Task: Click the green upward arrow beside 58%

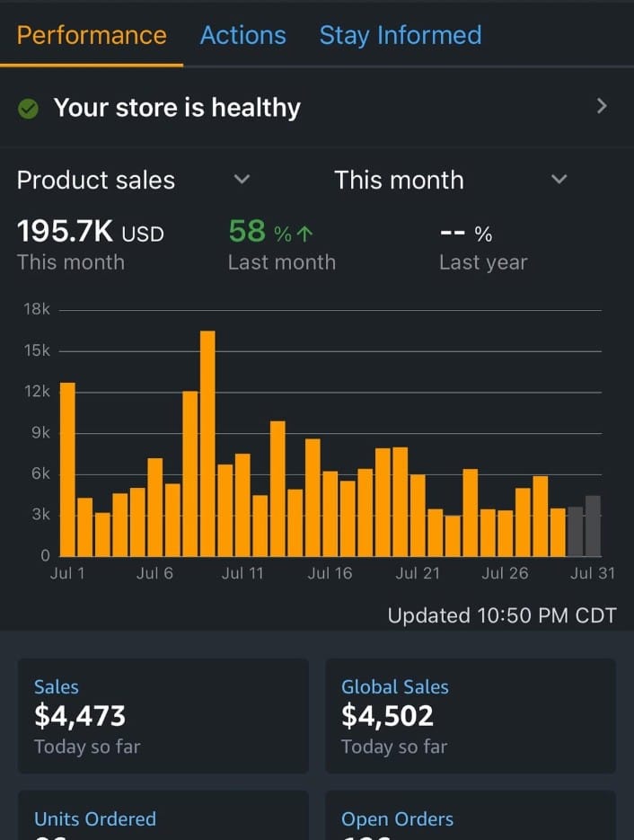Action: [305, 234]
